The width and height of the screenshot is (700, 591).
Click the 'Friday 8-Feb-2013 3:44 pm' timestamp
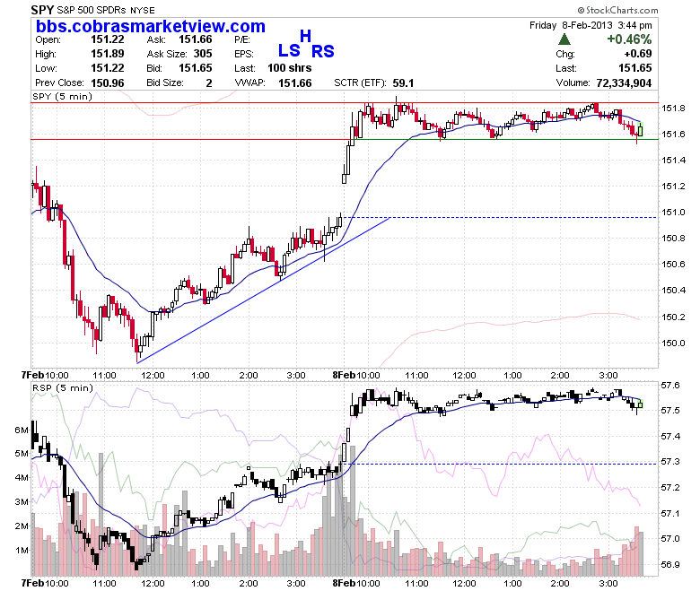pyautogui.click(x=591, y=25)
